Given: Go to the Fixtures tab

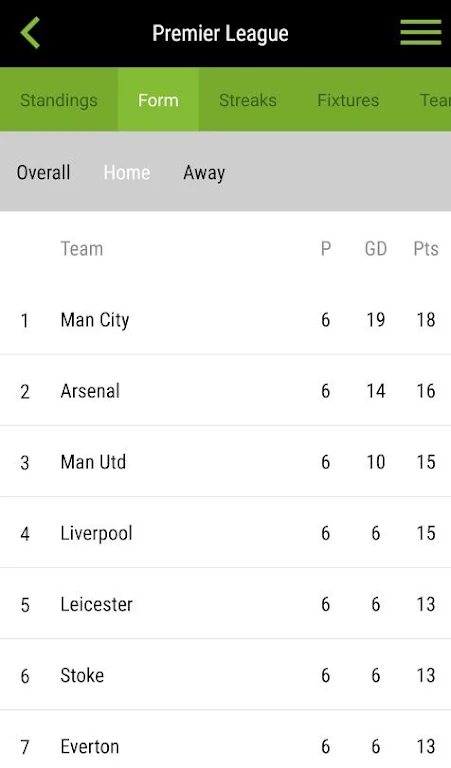Looking at the screenshot, I should coord(348,100).
